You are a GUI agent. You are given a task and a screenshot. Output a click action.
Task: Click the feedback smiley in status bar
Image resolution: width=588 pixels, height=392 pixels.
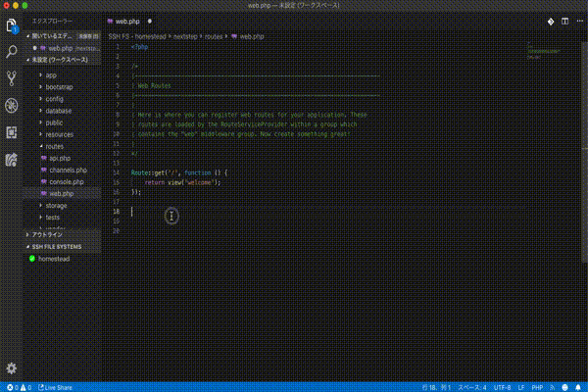[564, 387]
